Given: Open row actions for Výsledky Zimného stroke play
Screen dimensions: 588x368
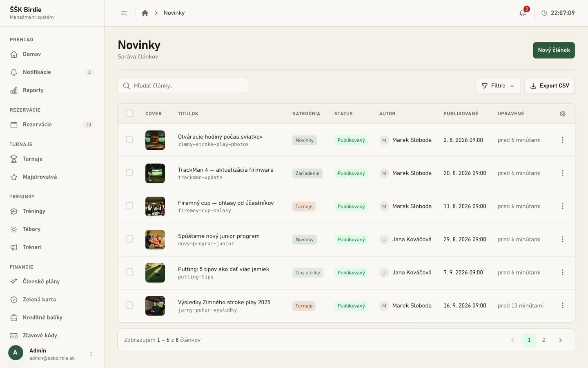Looking at the screenshot, I should point(563,305).
